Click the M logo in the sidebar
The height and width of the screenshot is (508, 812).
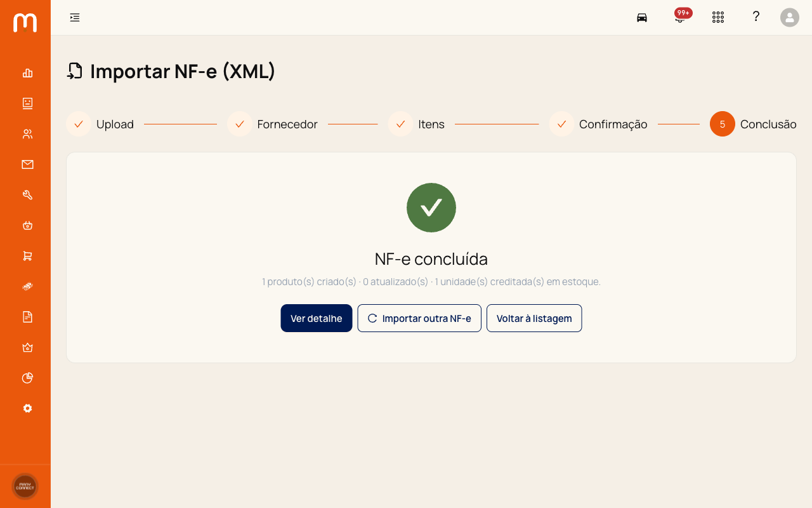coord(25,22)
